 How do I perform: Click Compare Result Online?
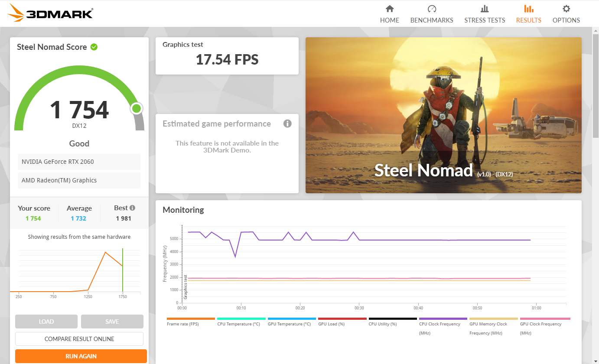pyautogui.click(x=79, y=339)
